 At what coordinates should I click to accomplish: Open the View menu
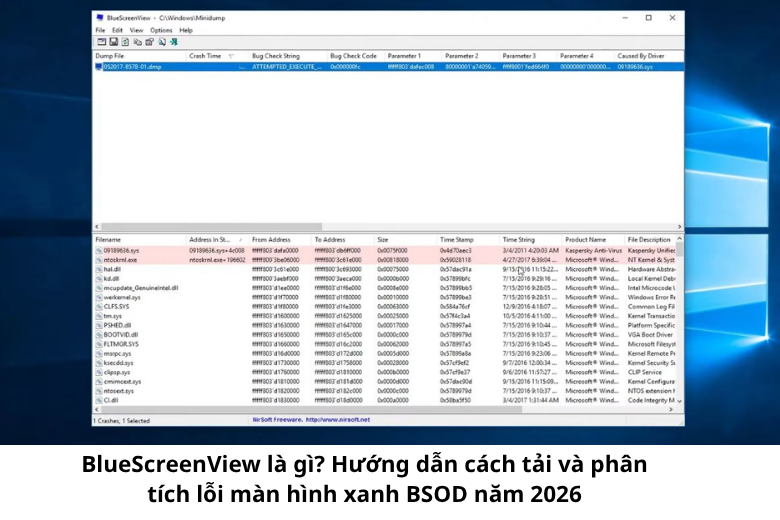[x=136, y=30]
